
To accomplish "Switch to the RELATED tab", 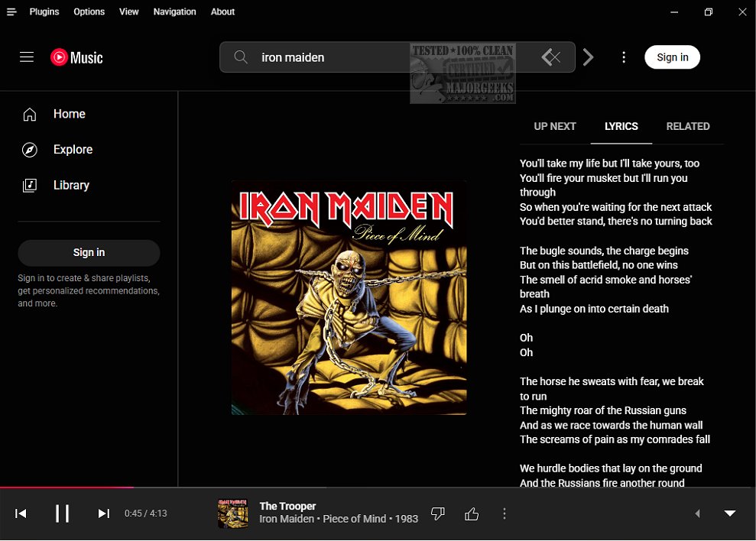I will tap(687, 126).
